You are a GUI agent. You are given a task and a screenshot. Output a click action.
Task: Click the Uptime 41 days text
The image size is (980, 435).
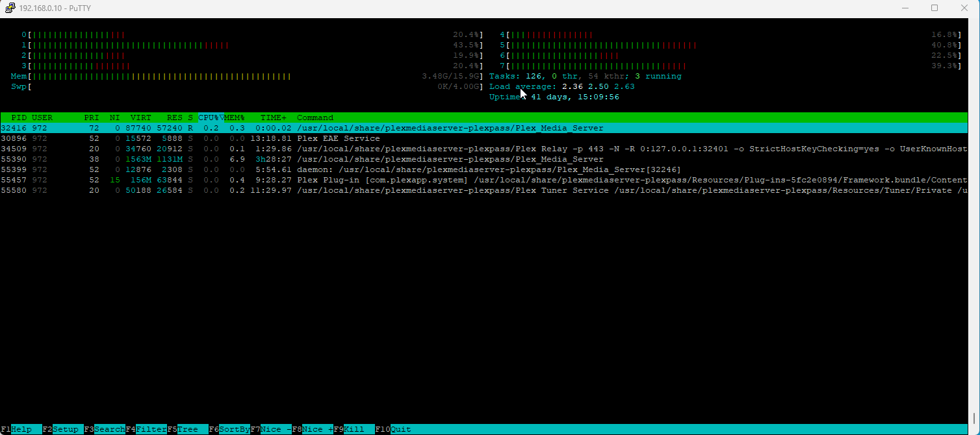pyautogui.click(x=554, y=97)
